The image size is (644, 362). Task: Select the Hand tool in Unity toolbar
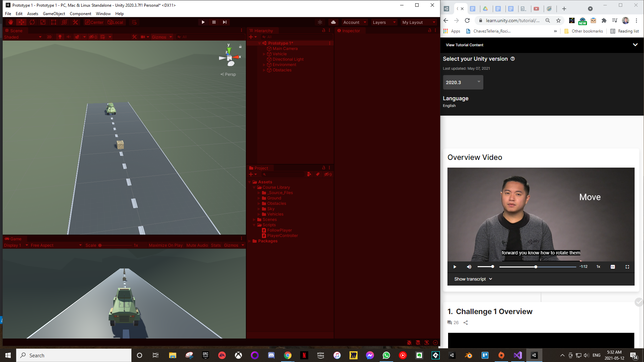pyautogui.click(x=11, y=22)
